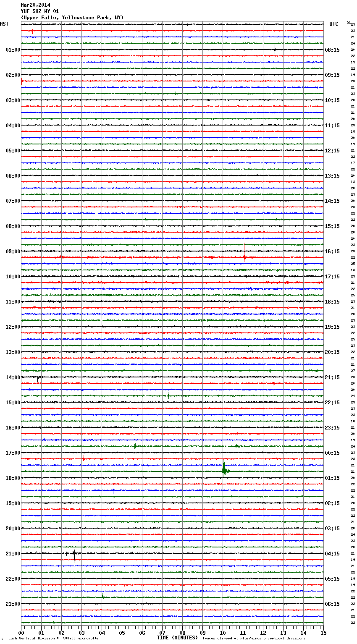Click the UTC timezone label
The height and width of the screenshot is (644, 357).
tap(333, 24)
